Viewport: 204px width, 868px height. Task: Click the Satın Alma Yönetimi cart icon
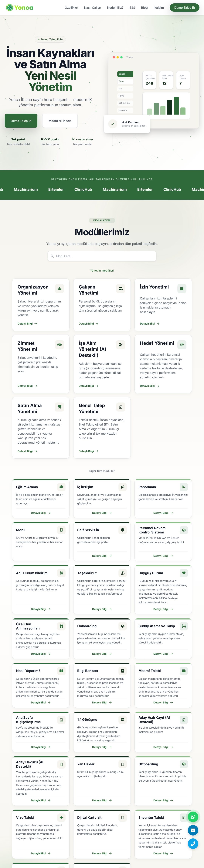[x=60, y=407]
